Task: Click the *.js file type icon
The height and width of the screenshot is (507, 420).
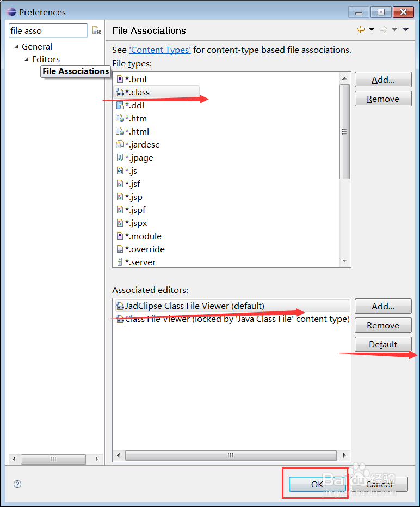Action: point(120,171)
